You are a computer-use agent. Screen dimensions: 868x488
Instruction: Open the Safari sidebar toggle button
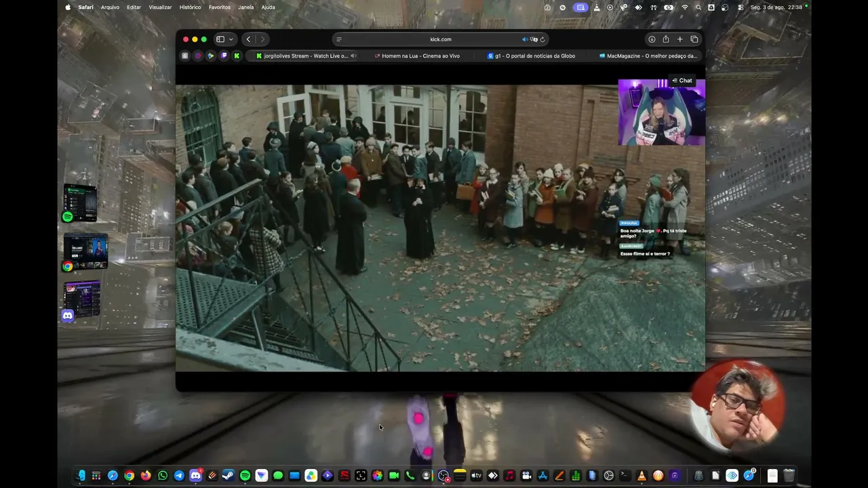(220, 39)
